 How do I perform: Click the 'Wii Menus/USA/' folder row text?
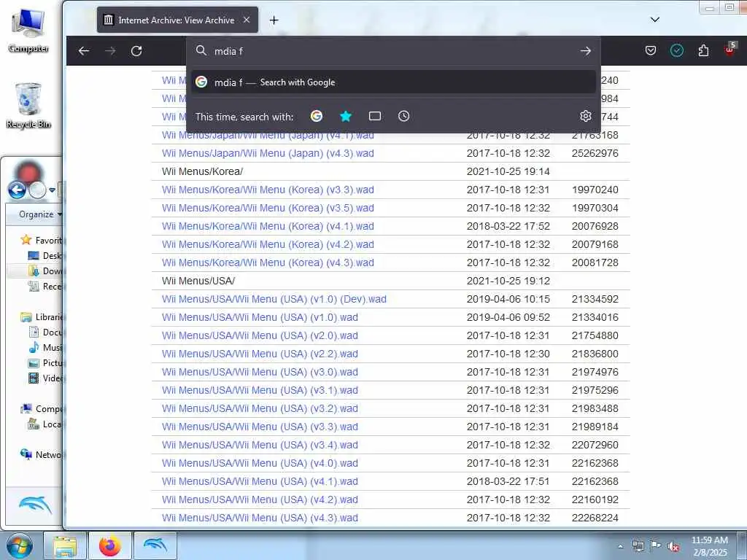pyautogui.click(x=198, y=281)
